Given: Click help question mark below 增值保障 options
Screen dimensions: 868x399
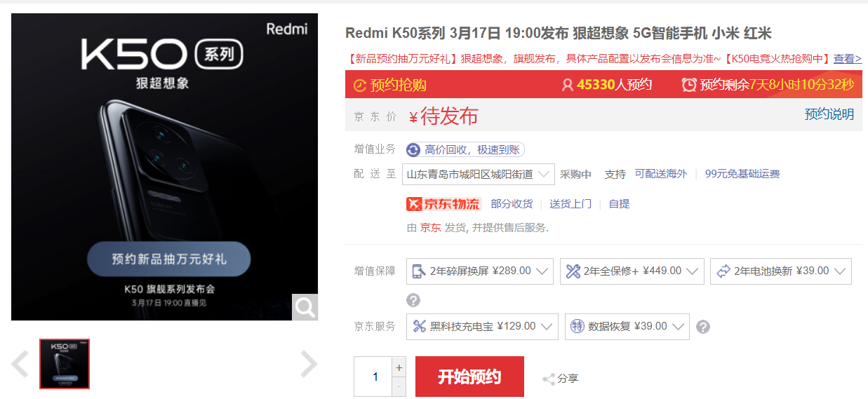Looking at the screenshot, I should point(413,300).
